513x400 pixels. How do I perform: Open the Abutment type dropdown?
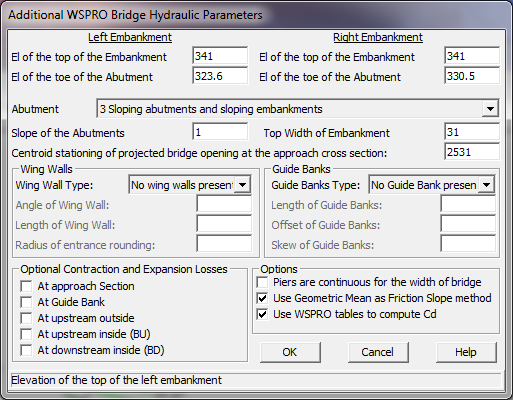click(490, 109)
